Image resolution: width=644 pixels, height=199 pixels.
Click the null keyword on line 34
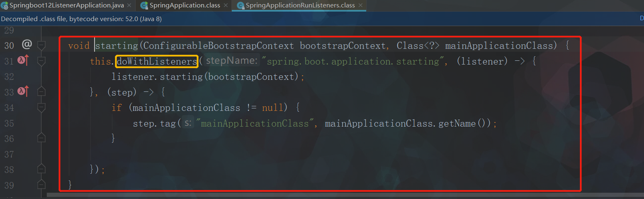[272, 108]
